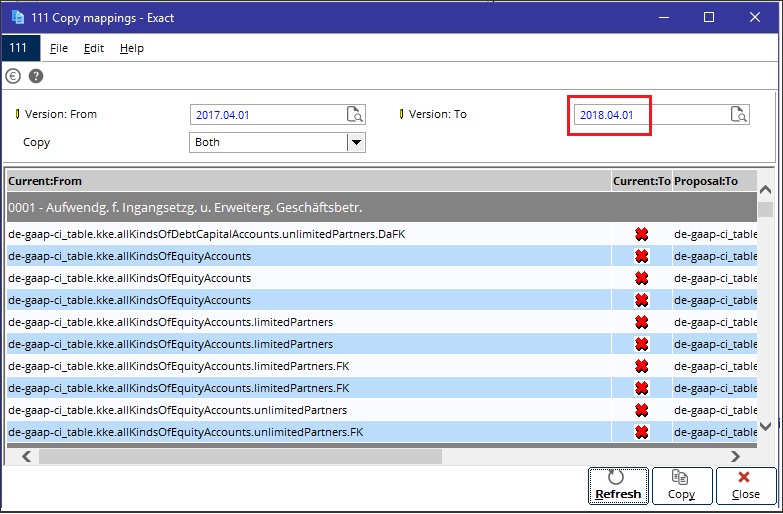Click the vertical scrollbar thumb

[765, 209]
